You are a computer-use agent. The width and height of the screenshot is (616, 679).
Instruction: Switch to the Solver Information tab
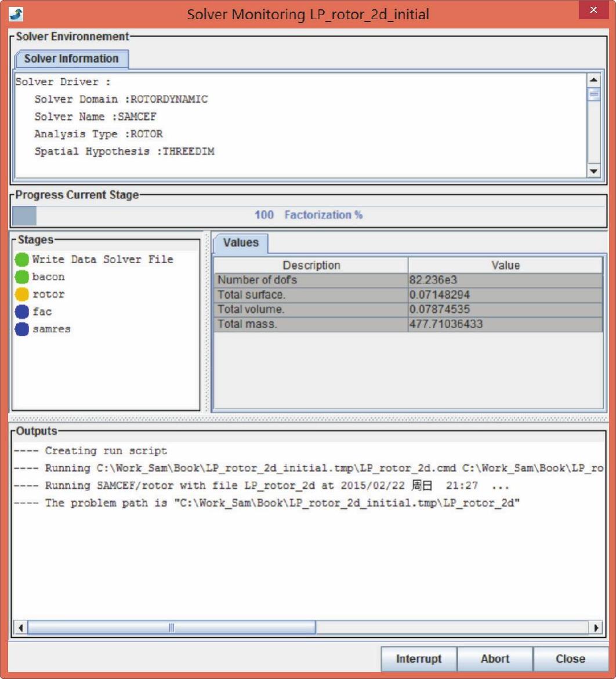[x=71, y=59]
